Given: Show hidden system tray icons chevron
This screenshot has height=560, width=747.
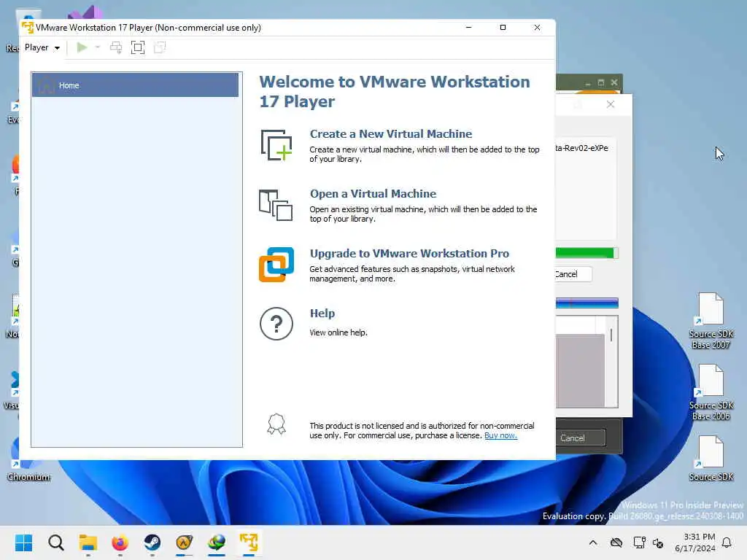Looking at the screenshot, I should [593, 542].
